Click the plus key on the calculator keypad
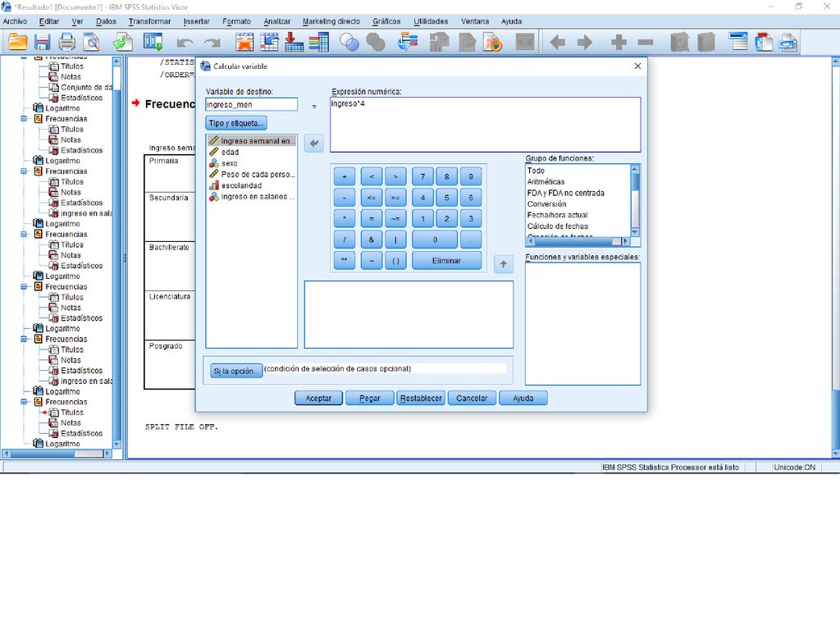 pos(345,176)
